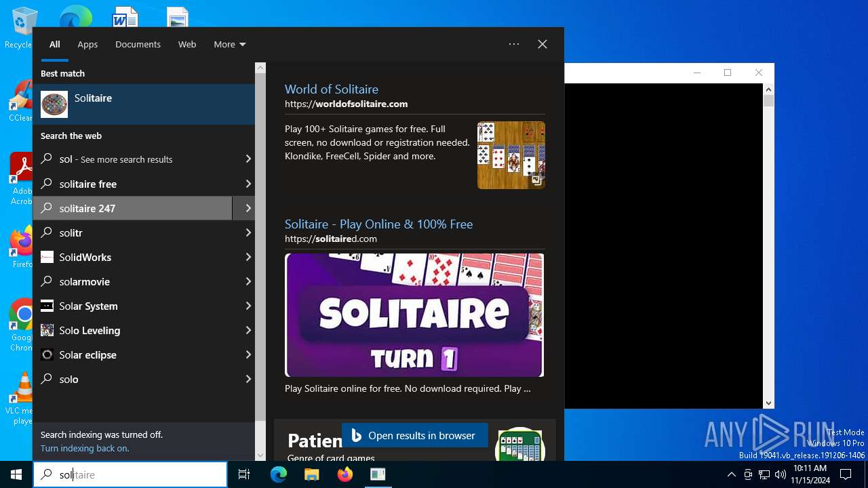The height and width of the screenshot is (488, 868).
Task: Expand the 'solitaire free' suggestion arrow
Action: click(248, 184)
